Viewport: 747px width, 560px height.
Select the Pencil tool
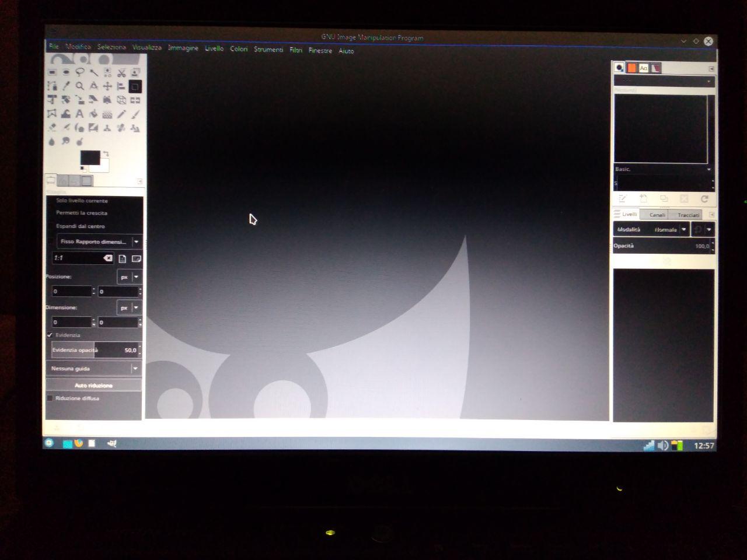tap(121, 114)
